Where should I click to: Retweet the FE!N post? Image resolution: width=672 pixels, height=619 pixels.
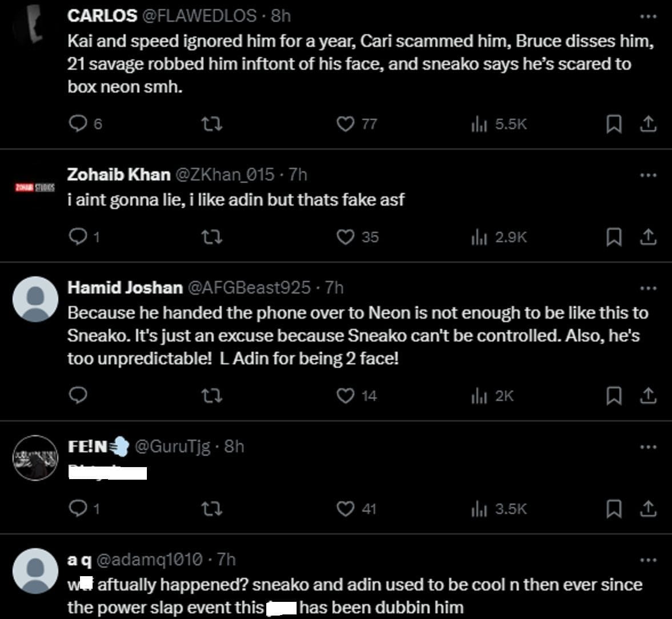[x=213, y=508]
